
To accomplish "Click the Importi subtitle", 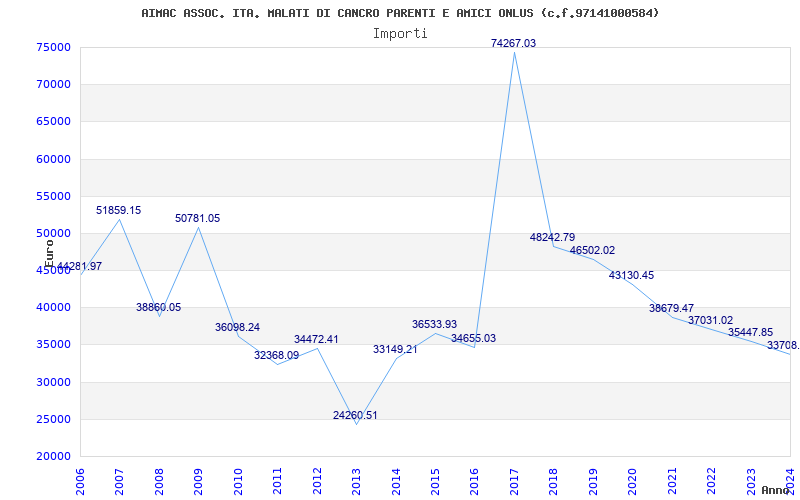I will (400, 34).
